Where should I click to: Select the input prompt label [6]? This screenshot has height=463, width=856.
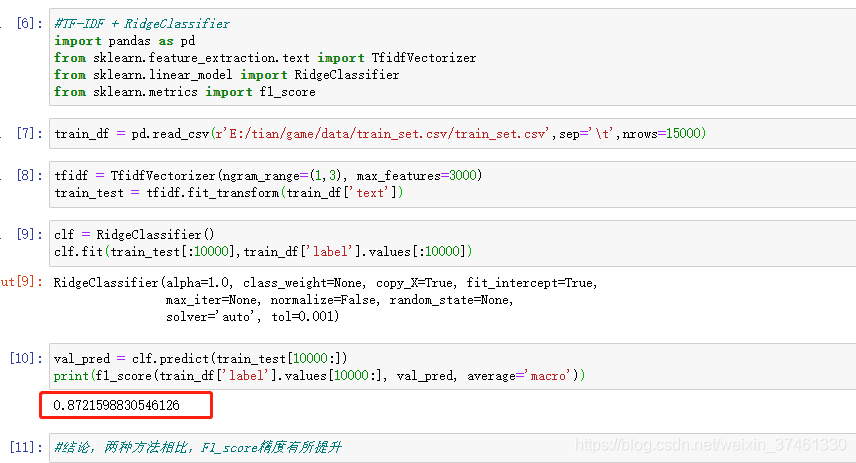coord(29,23)
